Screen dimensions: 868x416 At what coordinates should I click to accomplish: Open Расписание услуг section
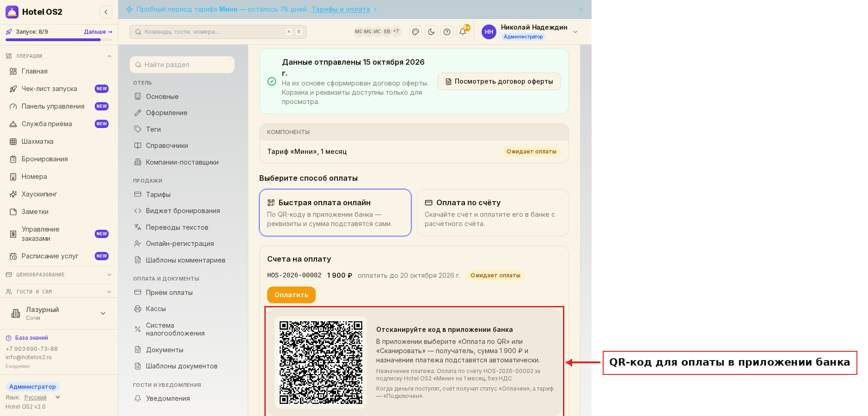[x=59, y=256]
